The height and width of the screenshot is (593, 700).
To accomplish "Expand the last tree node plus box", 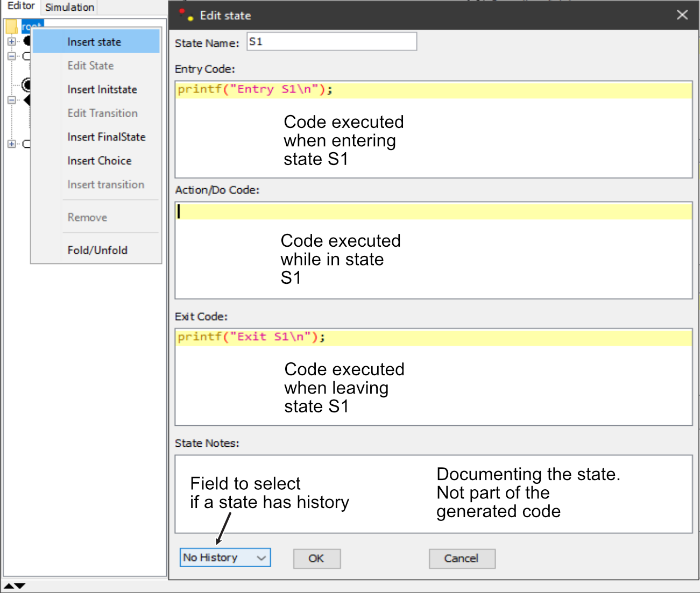I will pyautogui.click(x=11, y=144).
